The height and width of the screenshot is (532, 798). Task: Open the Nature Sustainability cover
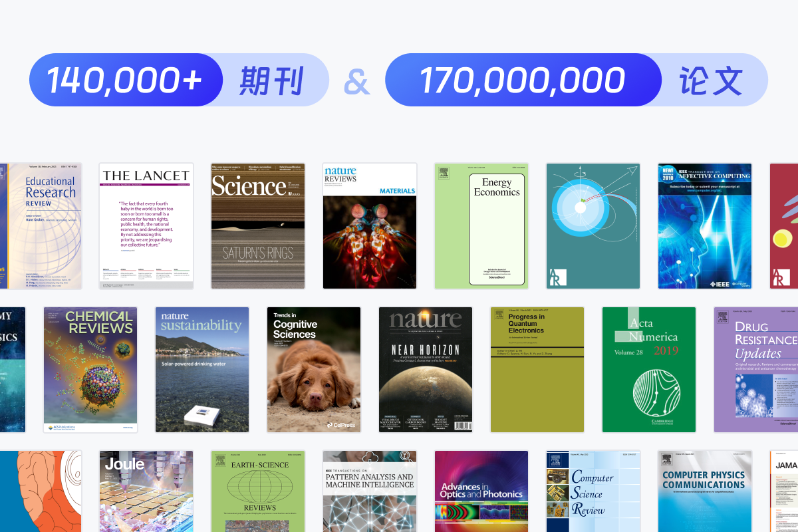click(x=202, y=370)
